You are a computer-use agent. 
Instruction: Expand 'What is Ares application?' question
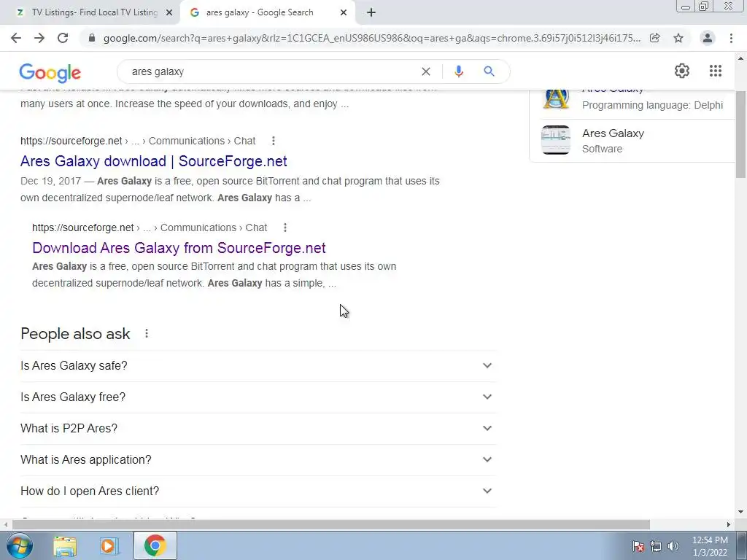pyautogui.click(x=258, y=460)
